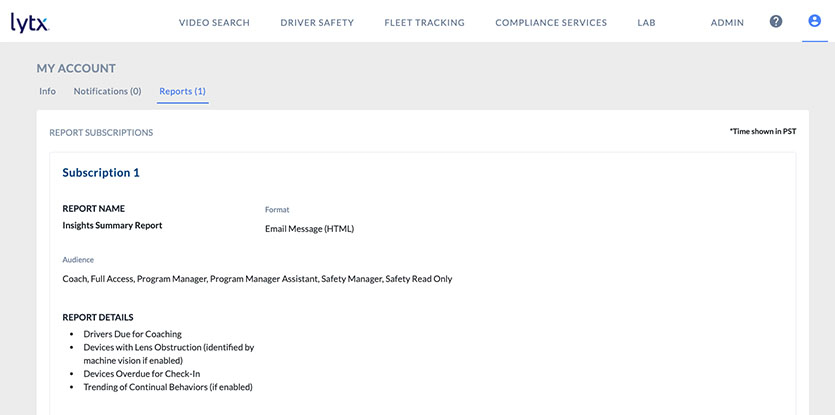The height and width of the screenshot is (415, 835).
Task: Click the Trending of Continual Behaviors item
Action: [x=168, y=387]
